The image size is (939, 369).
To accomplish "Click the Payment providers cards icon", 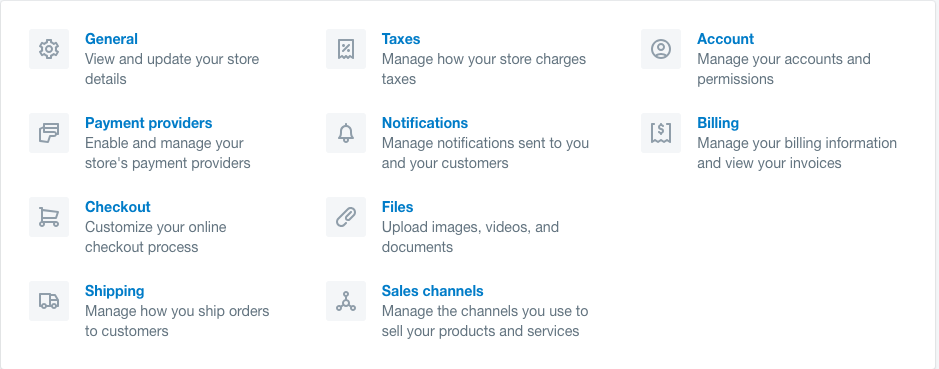I will coord(49,133).
